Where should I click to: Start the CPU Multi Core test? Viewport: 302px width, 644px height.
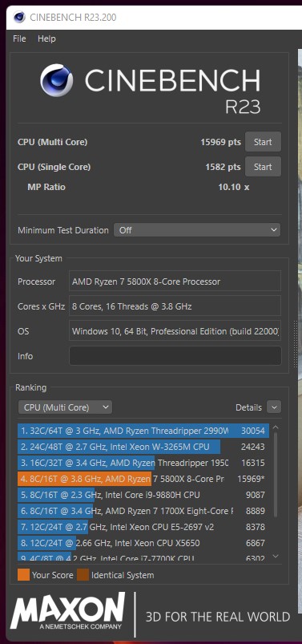(263, 142)
